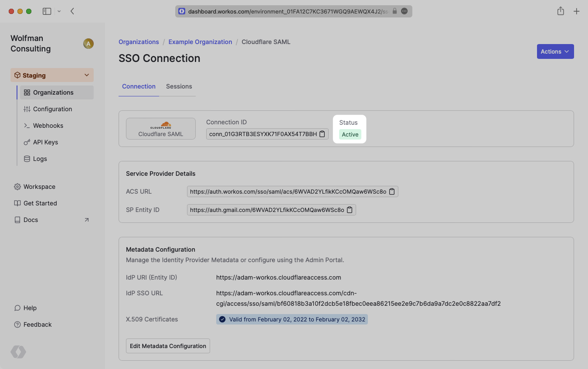588x369 pixels.
Task: Copy the SP Entity ID value
Action: pyautogui.click(x=350, y=210)
